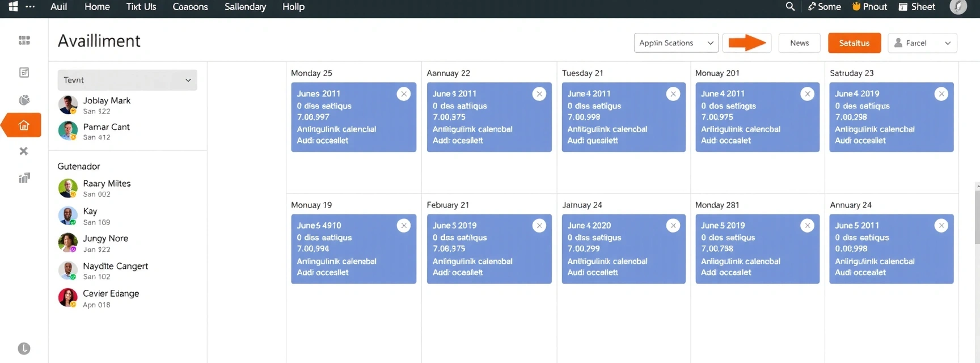Go to the Home menu item
980x363 pixels.
coord(97,7)
